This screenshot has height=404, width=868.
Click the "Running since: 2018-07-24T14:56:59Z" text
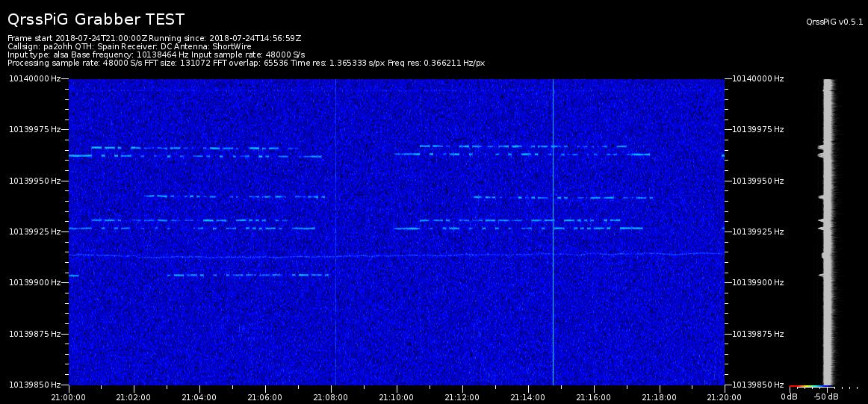[226, 38]
